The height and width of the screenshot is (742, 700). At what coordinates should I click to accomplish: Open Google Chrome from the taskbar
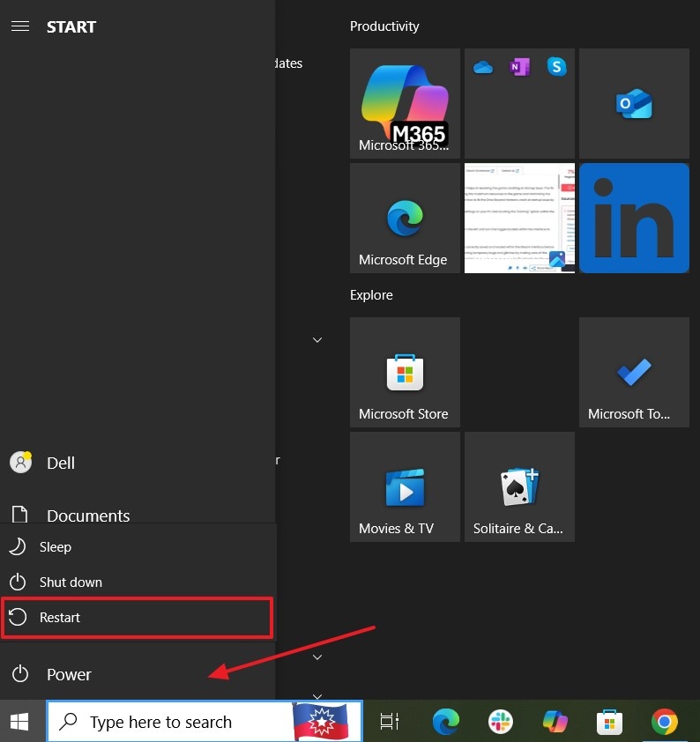point(665,722)
